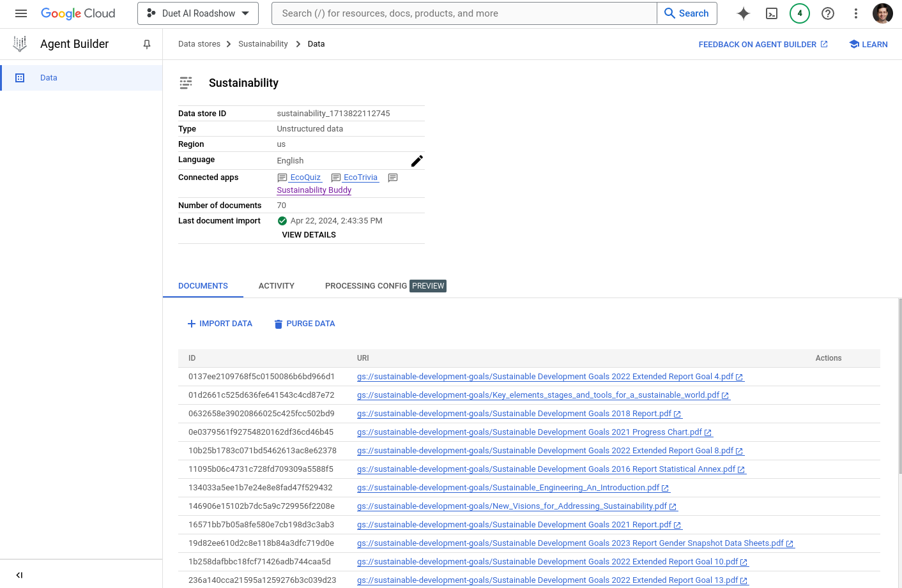The image size is (902, 588).
Task: Switch to the Activity tab
Action: pyautogui.click(x=277, y=286)
